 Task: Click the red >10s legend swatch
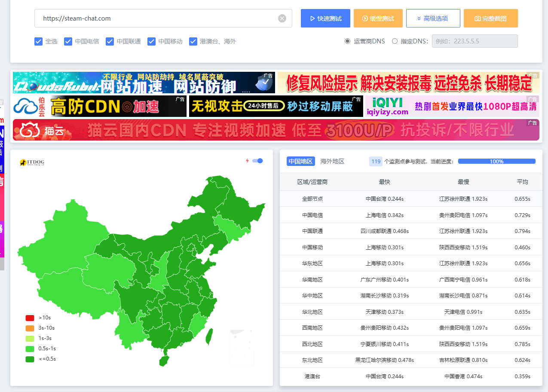[x=30, y=318]
